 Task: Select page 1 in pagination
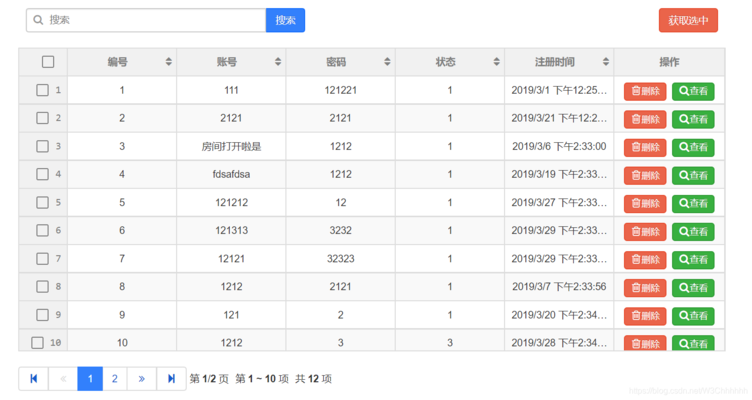coord(90,378)
